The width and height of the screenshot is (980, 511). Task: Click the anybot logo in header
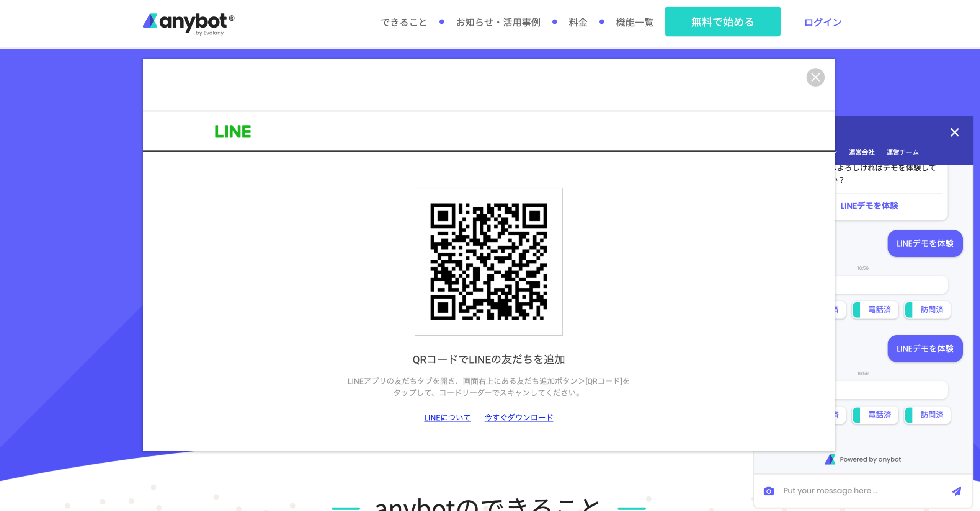(x=188, y=24)
